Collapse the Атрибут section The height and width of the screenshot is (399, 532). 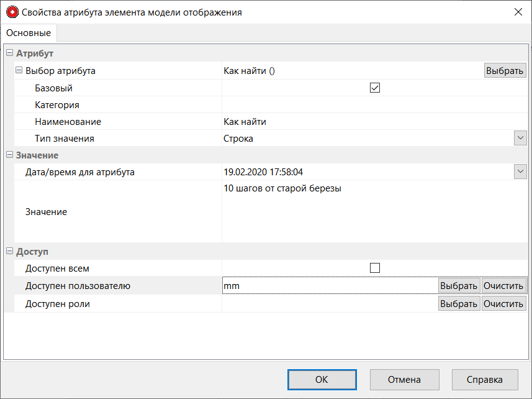[9, 54]
